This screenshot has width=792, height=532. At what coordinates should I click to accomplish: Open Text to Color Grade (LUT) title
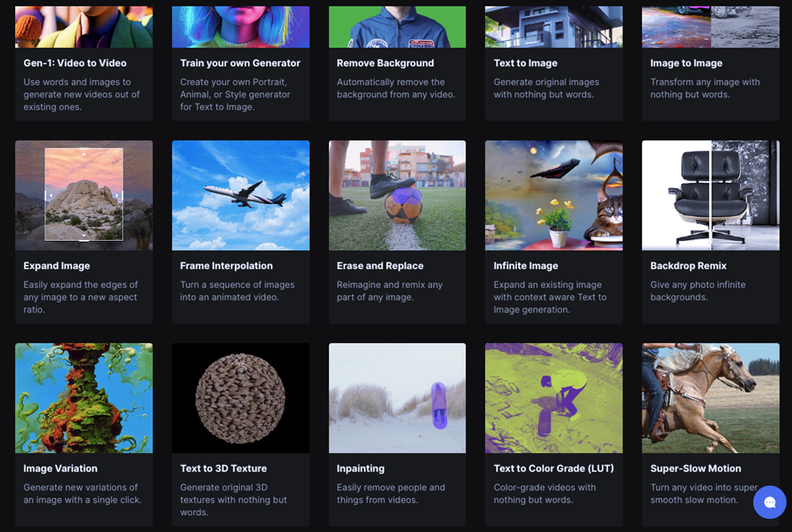point(554,468)
